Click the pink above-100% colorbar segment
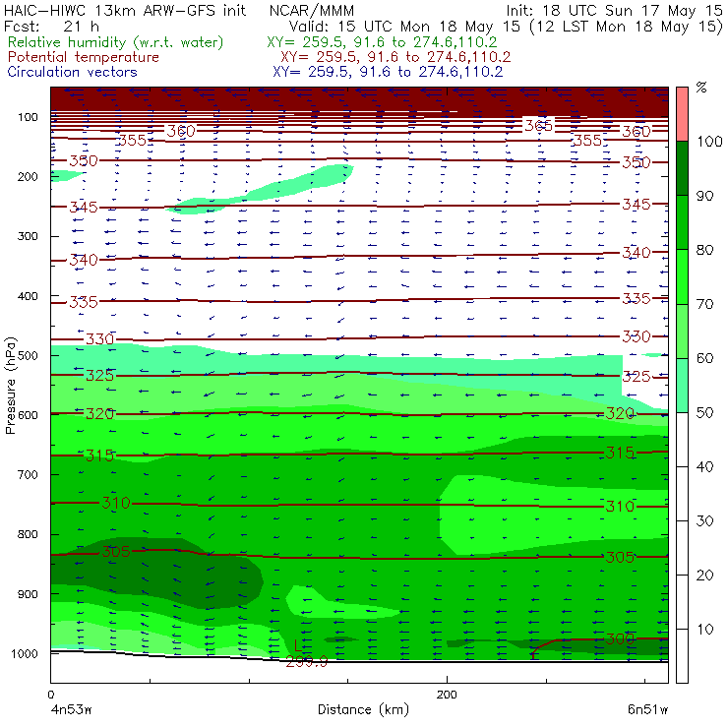This screenshot has width=728, height=728. (682, 114)
